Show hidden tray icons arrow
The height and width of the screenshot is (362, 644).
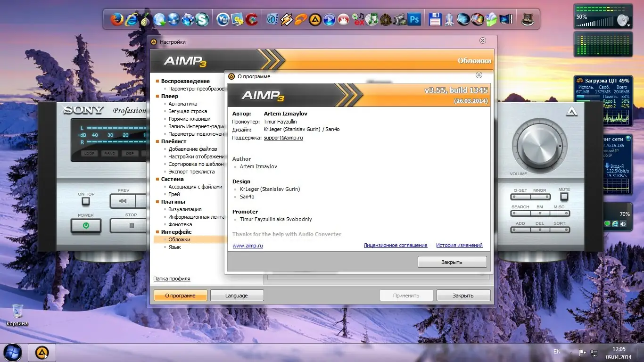pyautogui.click(x=571, y=352)
